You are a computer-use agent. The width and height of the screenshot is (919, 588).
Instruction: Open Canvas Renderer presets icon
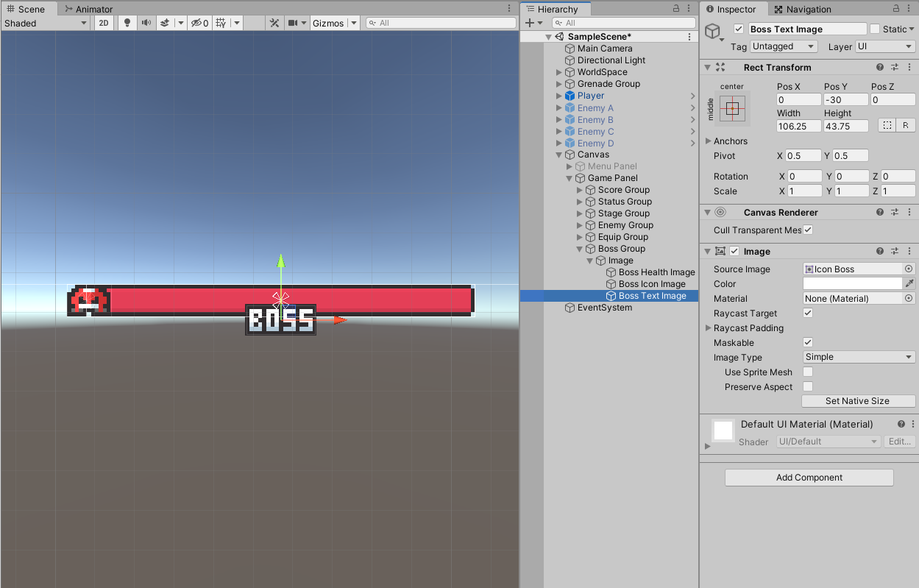(895, 212)
